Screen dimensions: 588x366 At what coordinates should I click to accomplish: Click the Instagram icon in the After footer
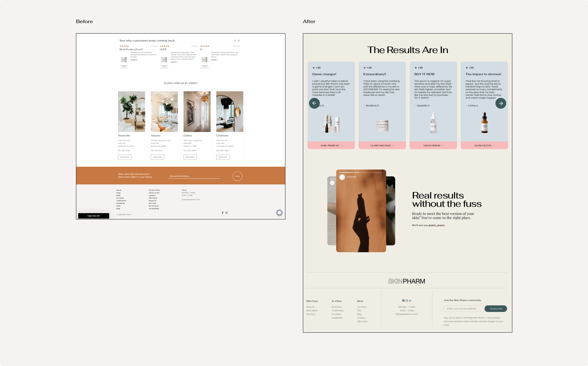click(407, 300)
